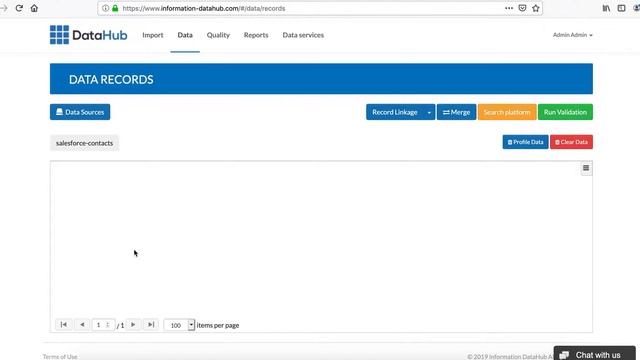This screenshot has height=360, width=640.
Task: Click the DataHub logo
Action: click(x=89, y=35)
